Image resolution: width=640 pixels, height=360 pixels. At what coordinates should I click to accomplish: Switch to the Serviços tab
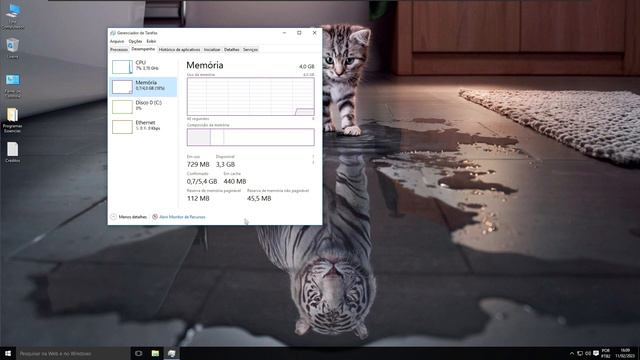251,50
